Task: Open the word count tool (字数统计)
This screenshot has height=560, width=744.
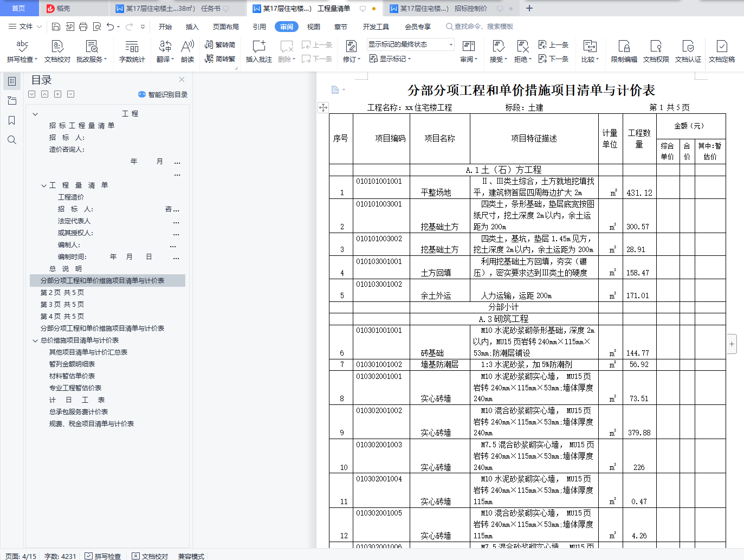Action: pyautogui.click(x=132, y=52)
